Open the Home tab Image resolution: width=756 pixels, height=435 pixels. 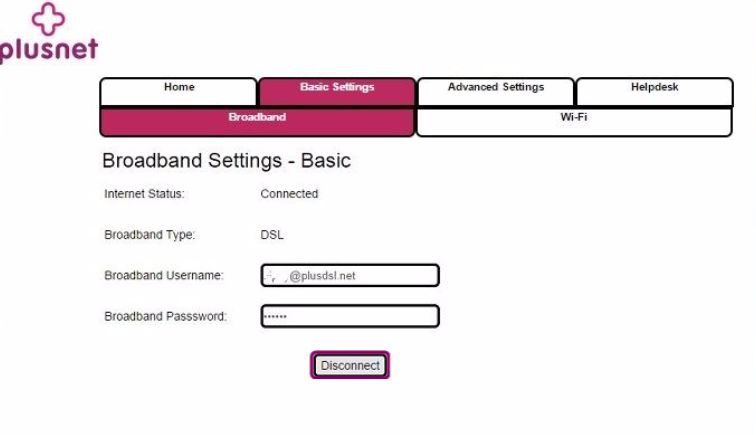(x=179, y=89)
